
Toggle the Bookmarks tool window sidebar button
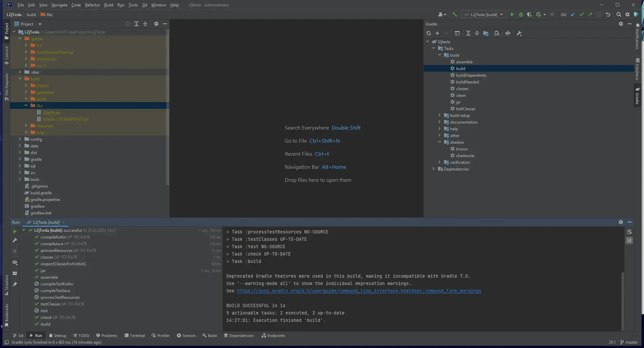[x=6, y=315]
